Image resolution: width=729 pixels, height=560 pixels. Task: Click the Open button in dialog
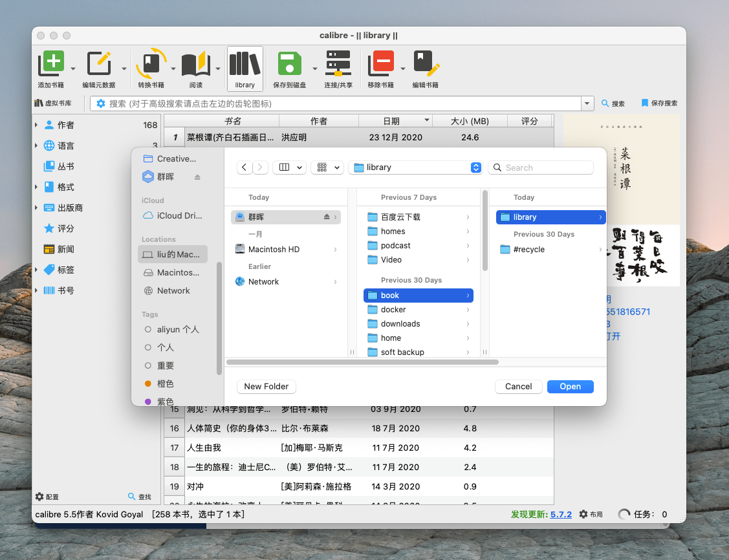point(570,387)
